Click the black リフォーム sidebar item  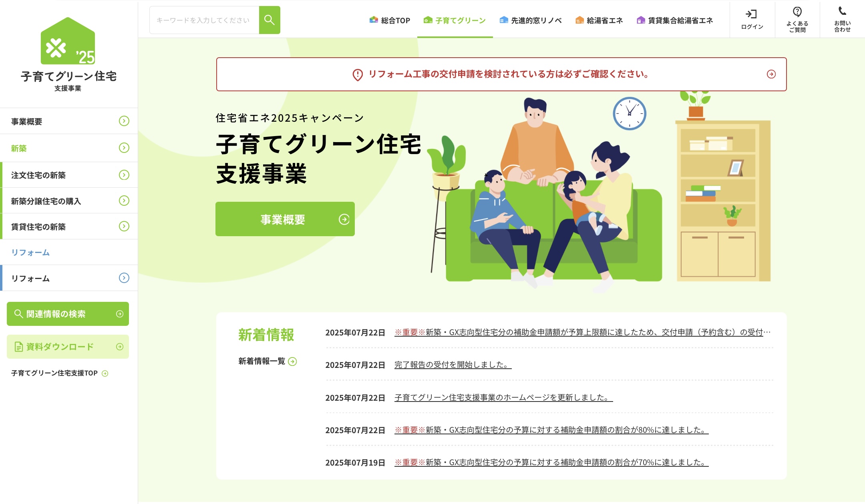(x=70, y=278)
